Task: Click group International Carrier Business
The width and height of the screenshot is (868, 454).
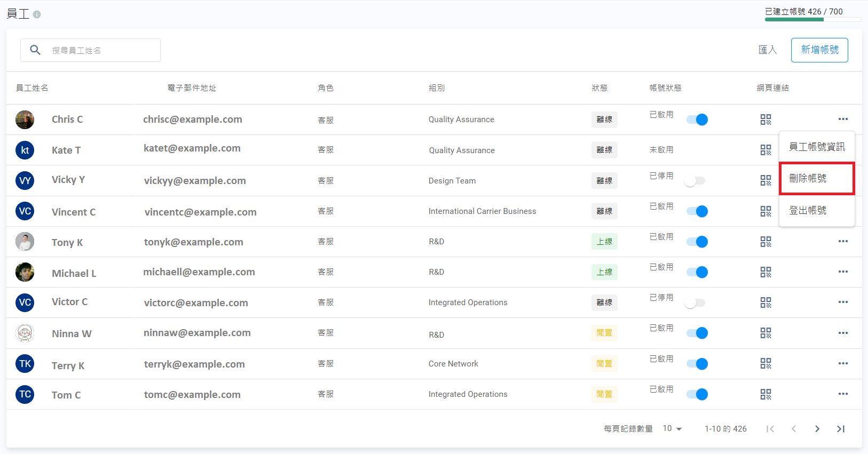Action: [482, 211]
